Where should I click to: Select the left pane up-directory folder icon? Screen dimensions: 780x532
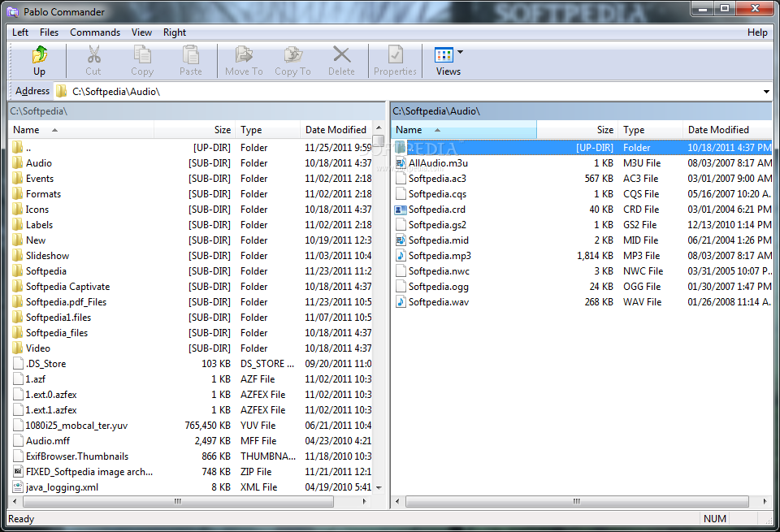click(x=17, y=148)
